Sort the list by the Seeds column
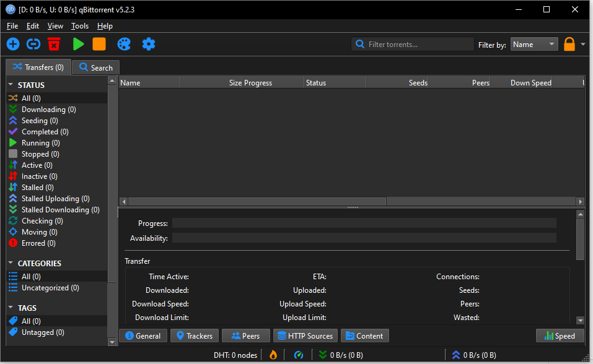593x364 pixels. click(397, 83)
